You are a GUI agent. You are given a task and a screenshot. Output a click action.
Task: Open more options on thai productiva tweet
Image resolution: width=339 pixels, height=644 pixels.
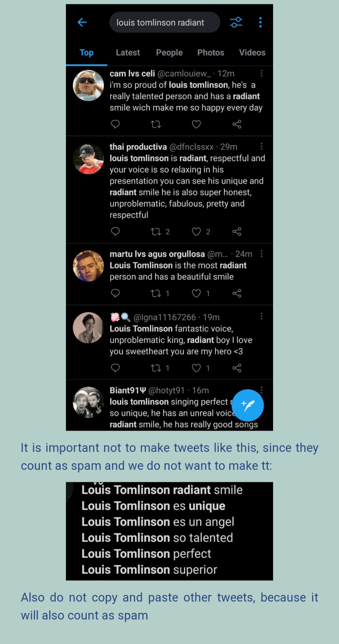coord(261,146)
